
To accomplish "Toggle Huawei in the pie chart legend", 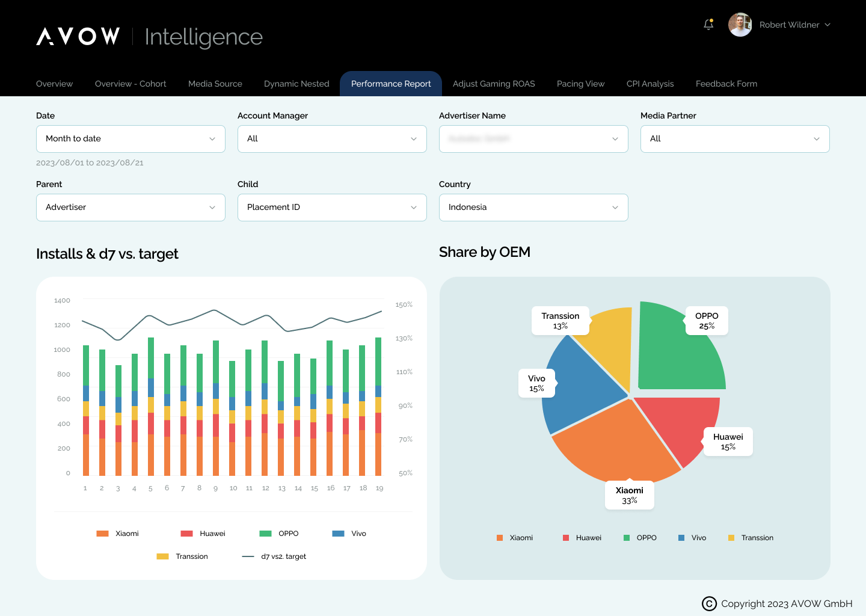I will (582, 538).
